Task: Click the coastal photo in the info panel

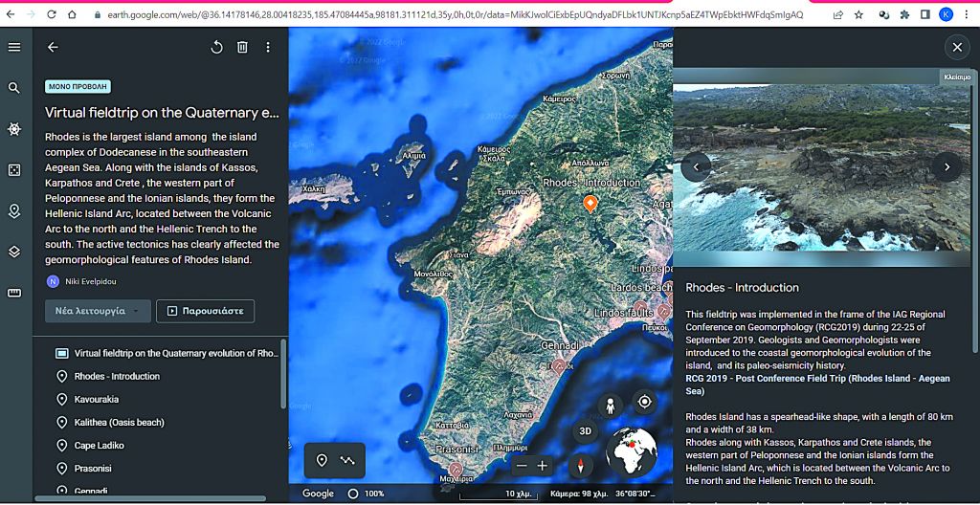Action: [x=821, y=167]
